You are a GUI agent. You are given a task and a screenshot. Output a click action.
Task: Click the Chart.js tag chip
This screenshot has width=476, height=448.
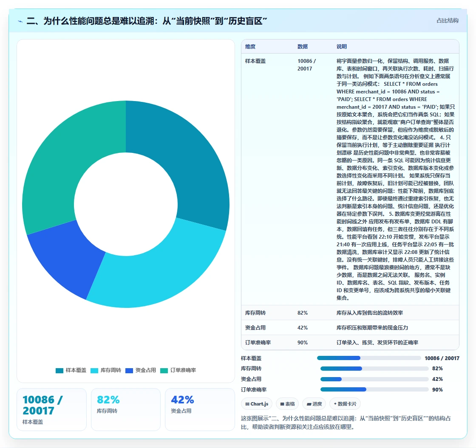(257, 404)
